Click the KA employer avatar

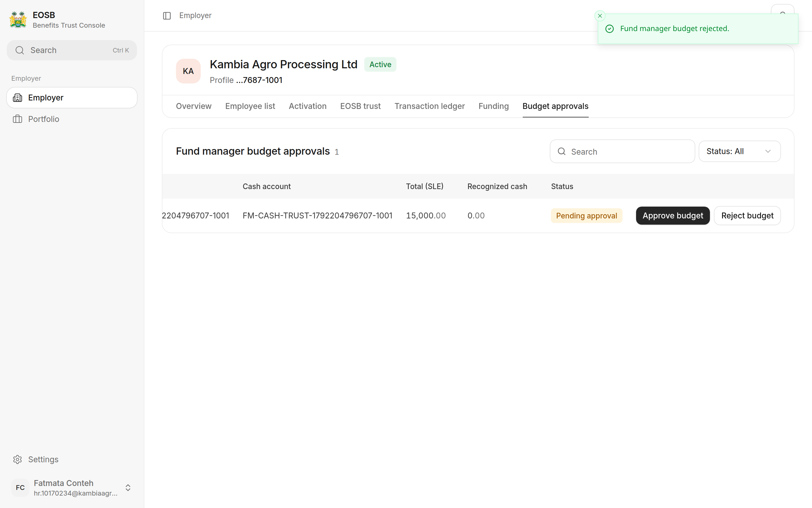click(x=188, y=71)
